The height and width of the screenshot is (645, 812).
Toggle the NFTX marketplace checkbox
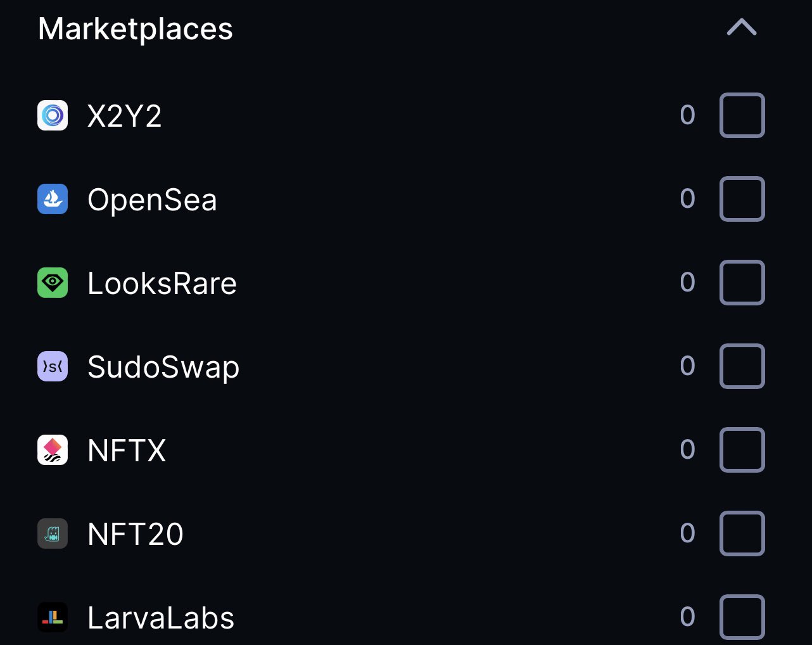pos(742,450)
